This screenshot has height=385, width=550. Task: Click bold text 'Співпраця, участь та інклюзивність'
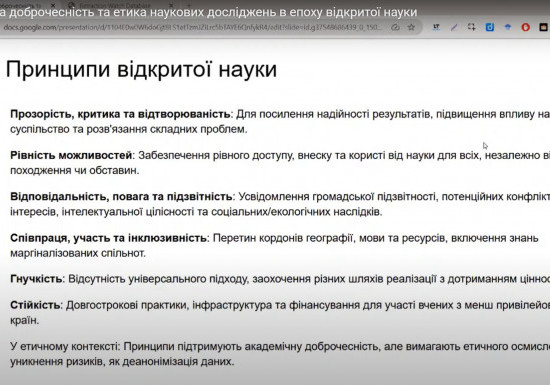click(x=108, y=238)
